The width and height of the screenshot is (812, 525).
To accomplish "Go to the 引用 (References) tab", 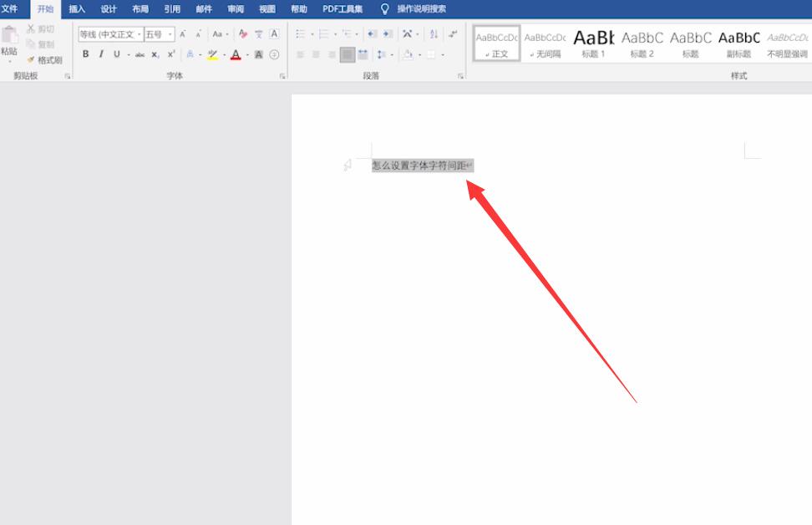I will [x=172, y=9].
